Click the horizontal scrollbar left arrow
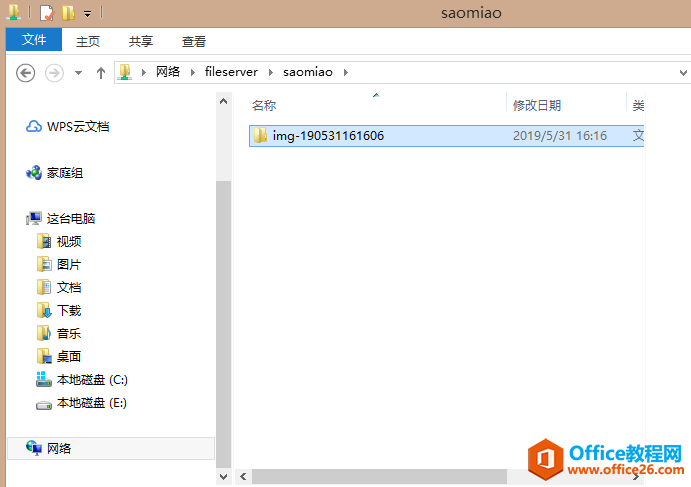Viewport: 691px width, 487px height. [243, 476]
